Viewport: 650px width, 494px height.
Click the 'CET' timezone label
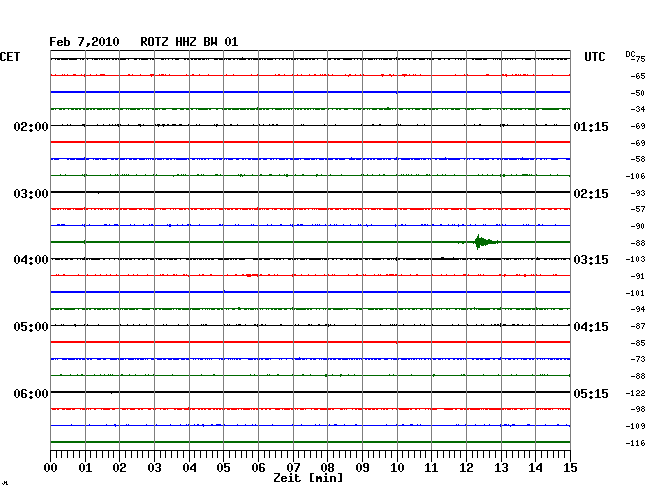click(10, 57)
